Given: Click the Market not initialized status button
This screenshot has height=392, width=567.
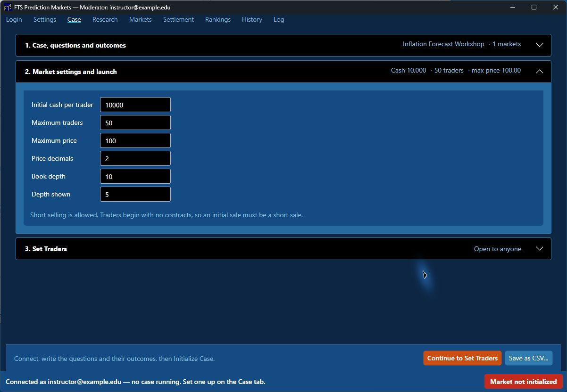Looking at the screenshot, I should point(523,382).
